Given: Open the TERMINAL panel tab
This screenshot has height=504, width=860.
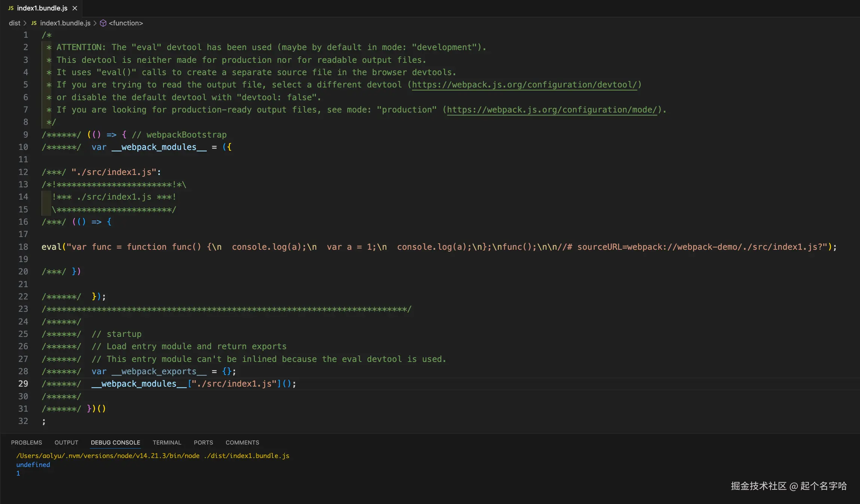Looking at the screenshot, I should click(x=167, y=442).
